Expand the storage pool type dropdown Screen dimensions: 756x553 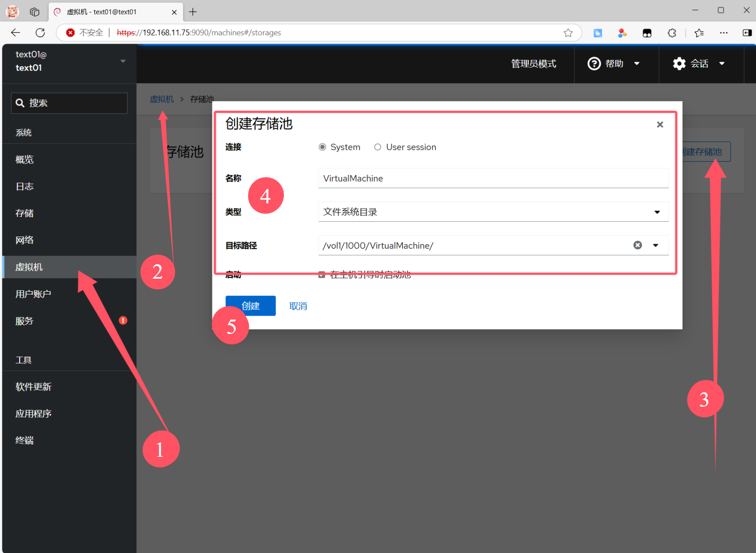tap(656, 212)
